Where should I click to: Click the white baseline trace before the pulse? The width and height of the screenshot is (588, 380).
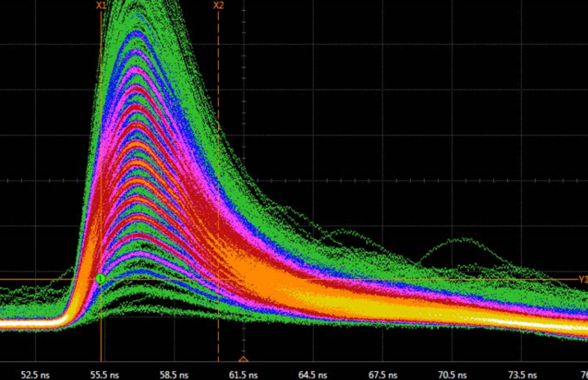point(29,324)
